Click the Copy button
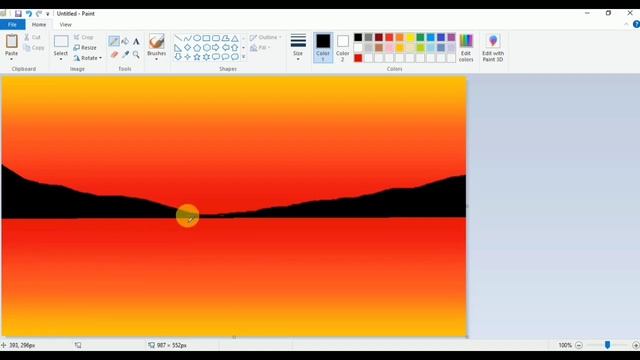 coord(34,48)
